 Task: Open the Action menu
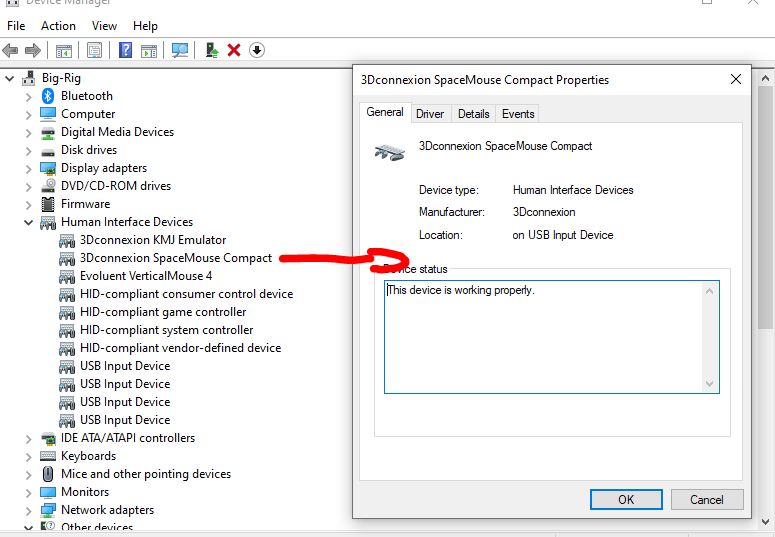point(58,26)
